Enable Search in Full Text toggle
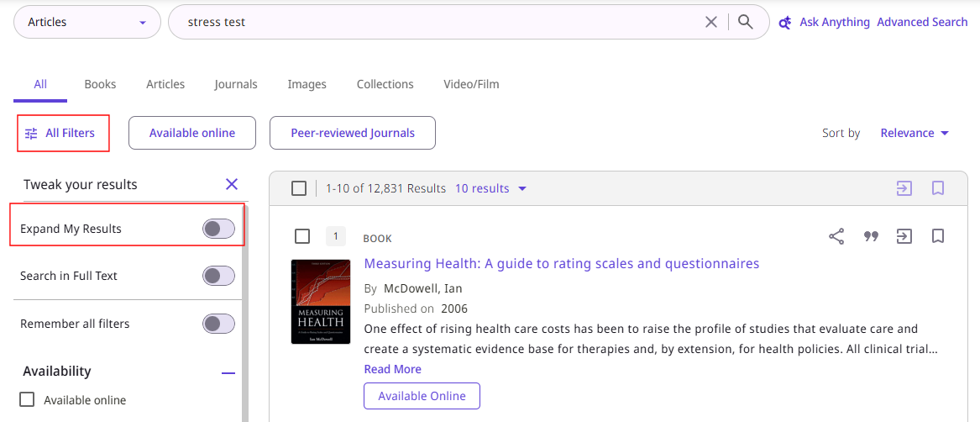This screenshot has height=422, width=980. coord(218,276)
